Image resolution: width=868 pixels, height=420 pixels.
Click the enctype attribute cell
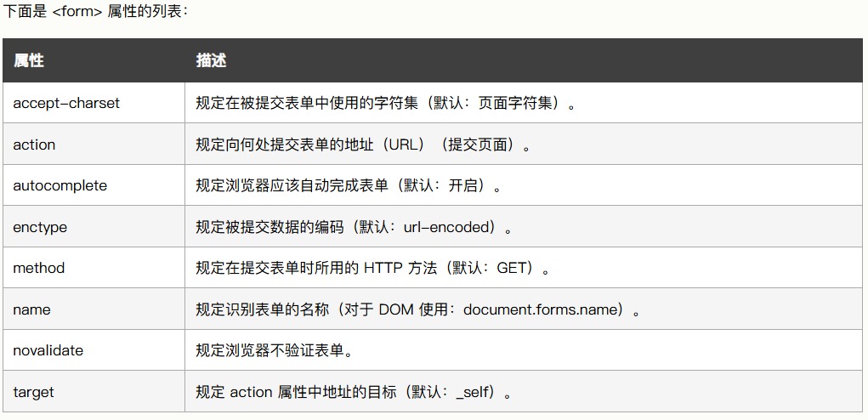point(40,227)
